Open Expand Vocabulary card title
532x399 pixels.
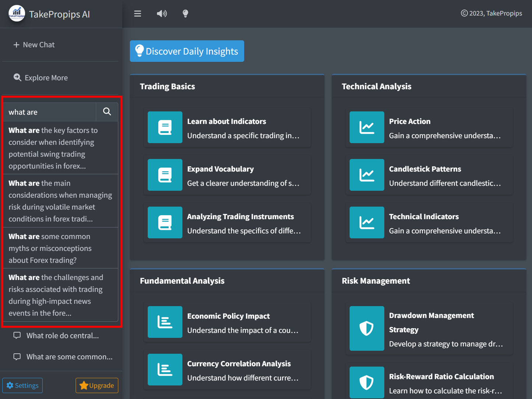[220, 169]
